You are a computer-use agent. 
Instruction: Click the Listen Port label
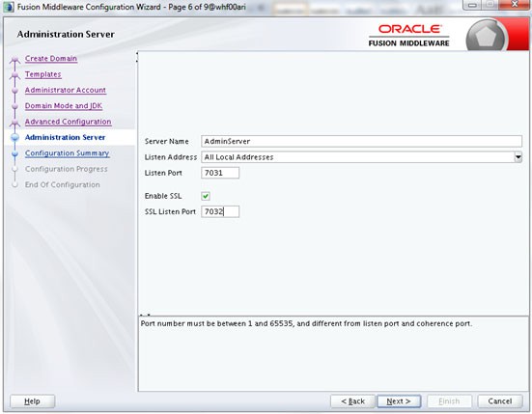[x=163, y=173]
